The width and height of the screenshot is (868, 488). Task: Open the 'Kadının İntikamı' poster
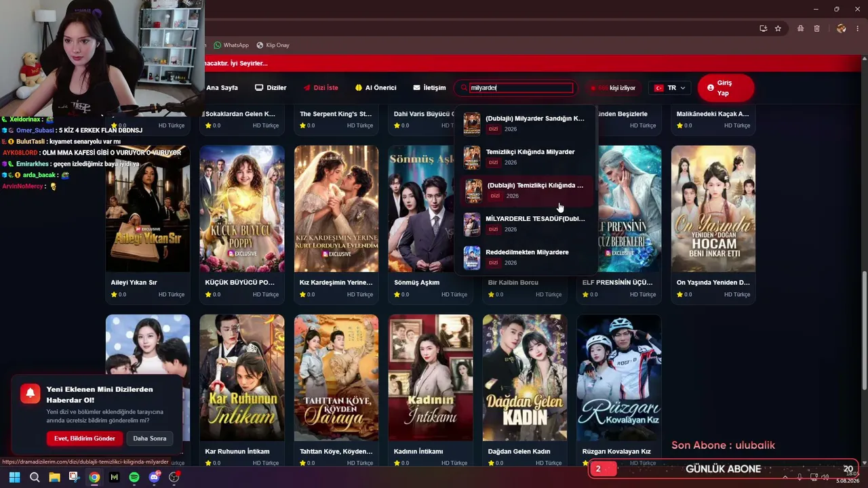click(431, 378)
